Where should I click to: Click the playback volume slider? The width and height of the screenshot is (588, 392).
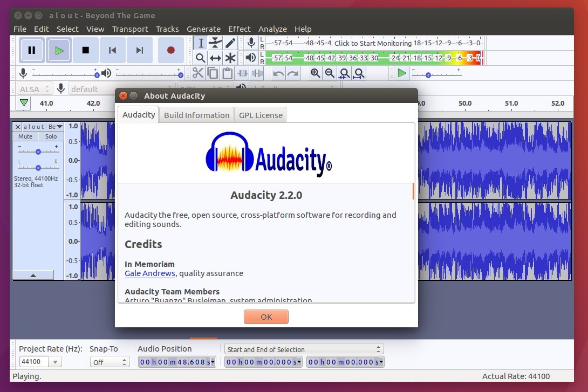tap(149, 74)
